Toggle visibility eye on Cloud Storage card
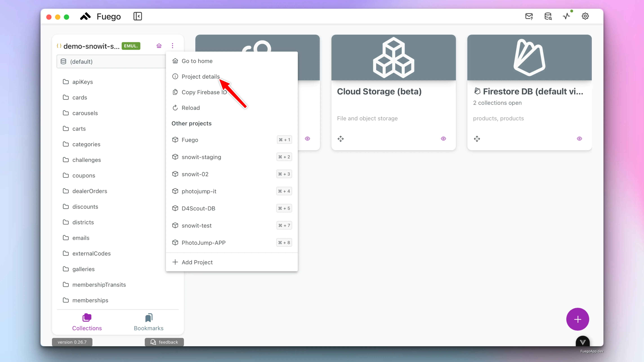Viewport: 644px width, 362px height. (x=443, y=138)
